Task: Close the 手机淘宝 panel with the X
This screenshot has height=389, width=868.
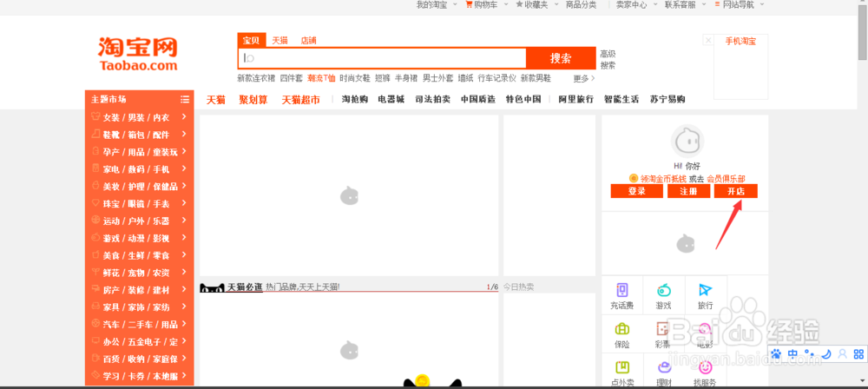Action: [708, 40]
